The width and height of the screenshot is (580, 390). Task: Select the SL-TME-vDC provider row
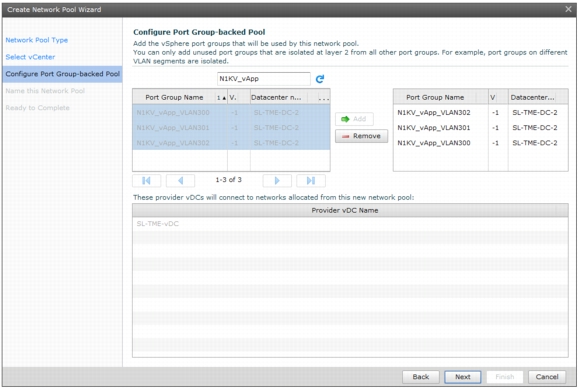click(350, 224)
